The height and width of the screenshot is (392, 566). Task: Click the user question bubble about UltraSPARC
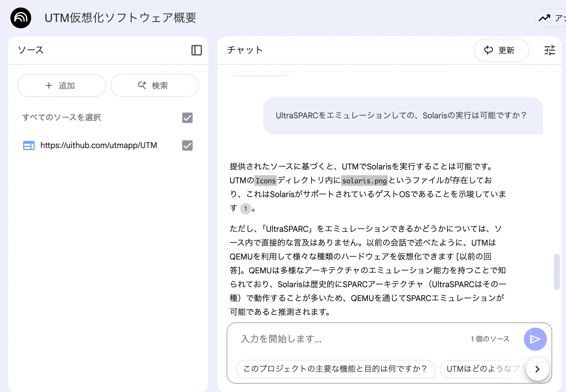[403, 115]
